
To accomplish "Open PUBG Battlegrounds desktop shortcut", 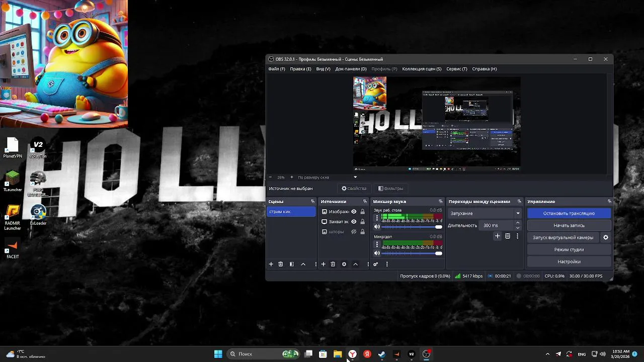I will point(38,184).
